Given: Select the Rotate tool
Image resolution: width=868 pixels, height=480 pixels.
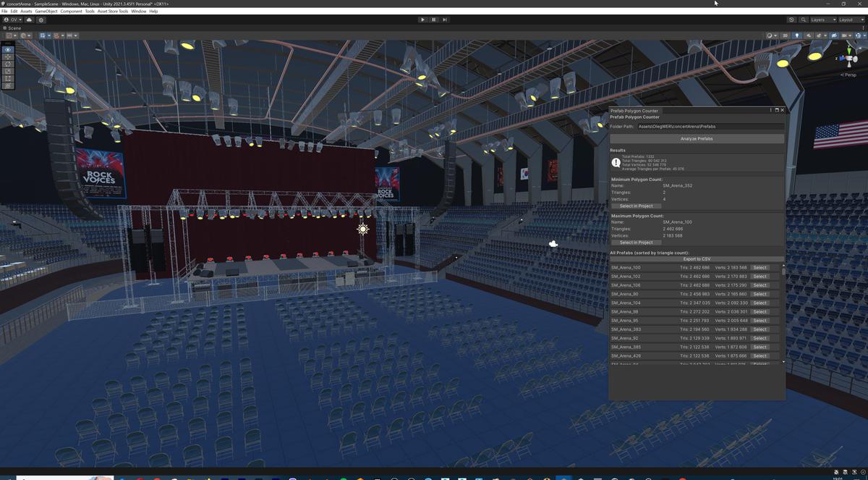Looking at the screenshot, I should 7,64.
